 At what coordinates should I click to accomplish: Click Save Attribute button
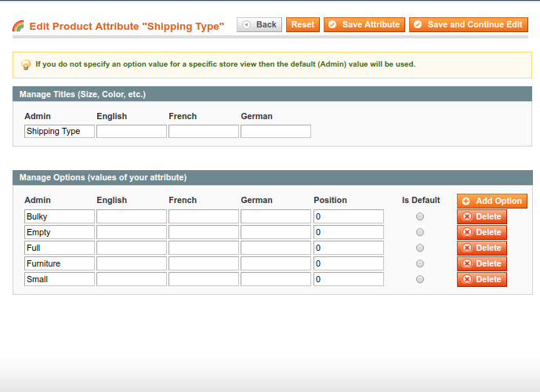click(x=364, y=25)
